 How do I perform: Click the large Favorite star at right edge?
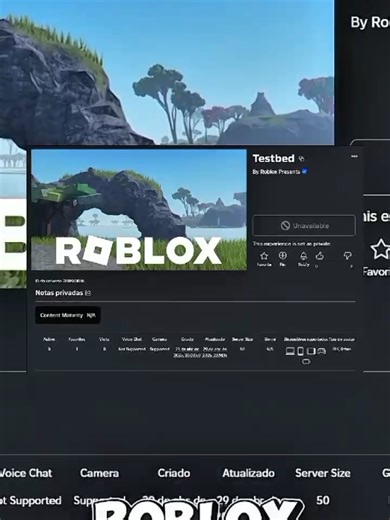pyautogui.click(x=380, y=249)
